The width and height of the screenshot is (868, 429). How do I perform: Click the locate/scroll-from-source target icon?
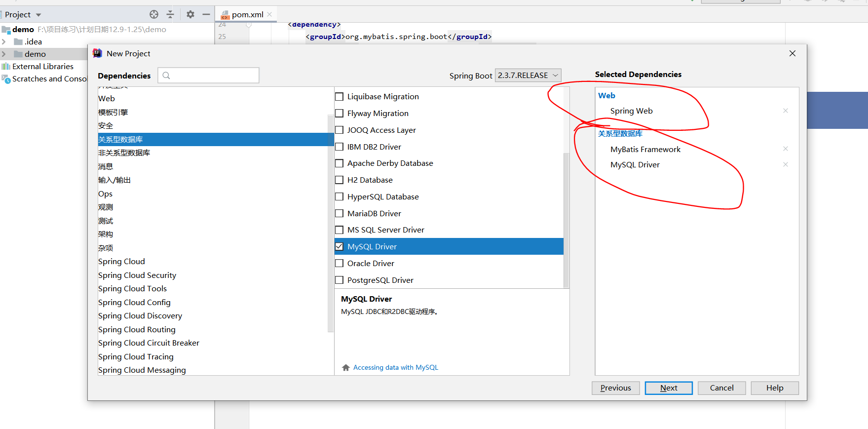pos(154,14)
